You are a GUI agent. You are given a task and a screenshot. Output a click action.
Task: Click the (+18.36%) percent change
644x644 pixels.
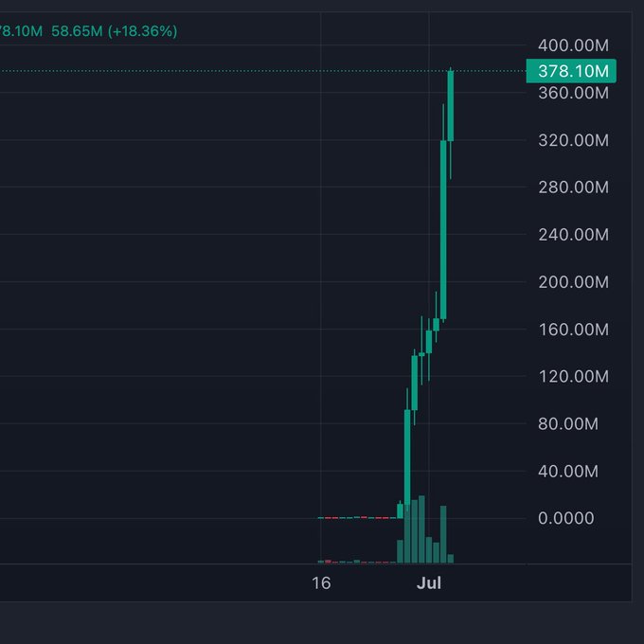[x=142, y=31]
